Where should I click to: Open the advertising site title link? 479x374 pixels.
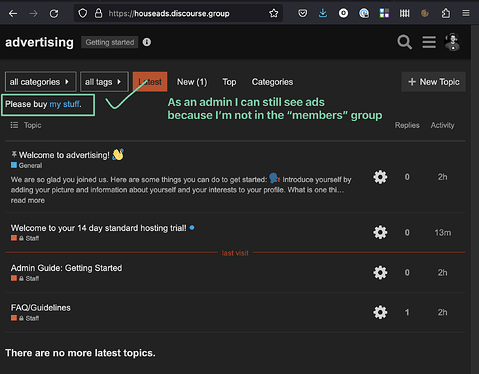[x=39, y=42]
